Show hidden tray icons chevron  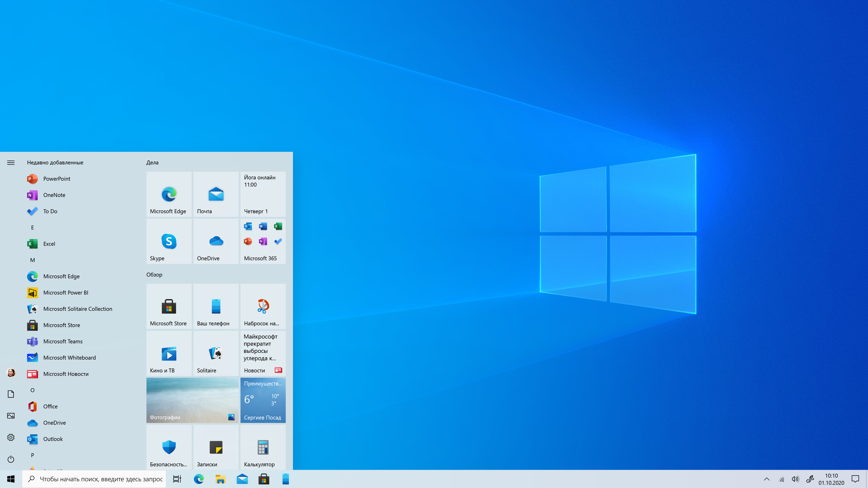(x=767, y=479)
